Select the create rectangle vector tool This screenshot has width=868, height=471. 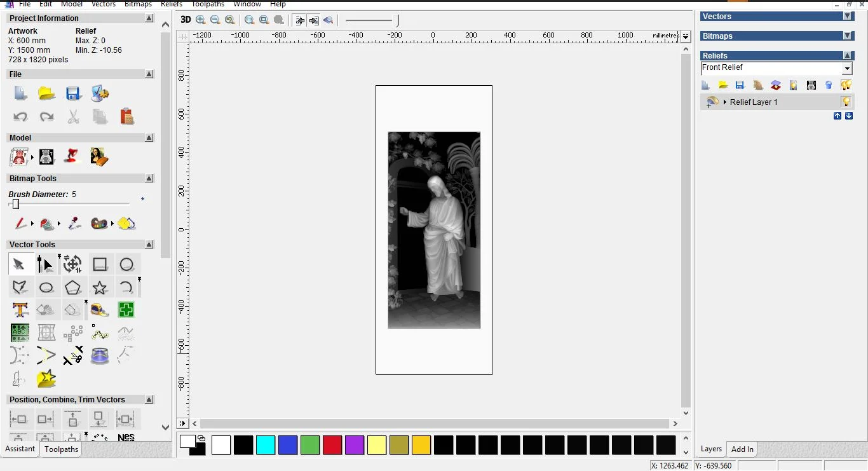click(x=100, y=264)
